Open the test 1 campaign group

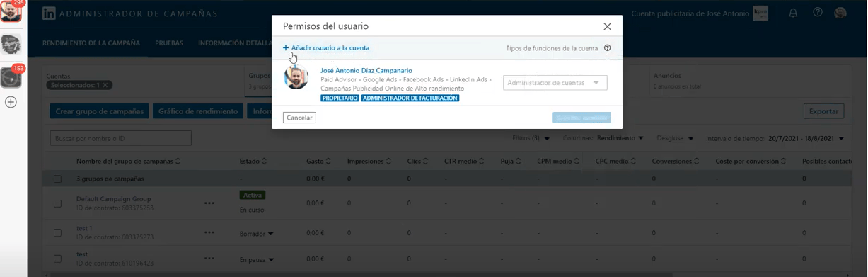(x=84, y=229)
